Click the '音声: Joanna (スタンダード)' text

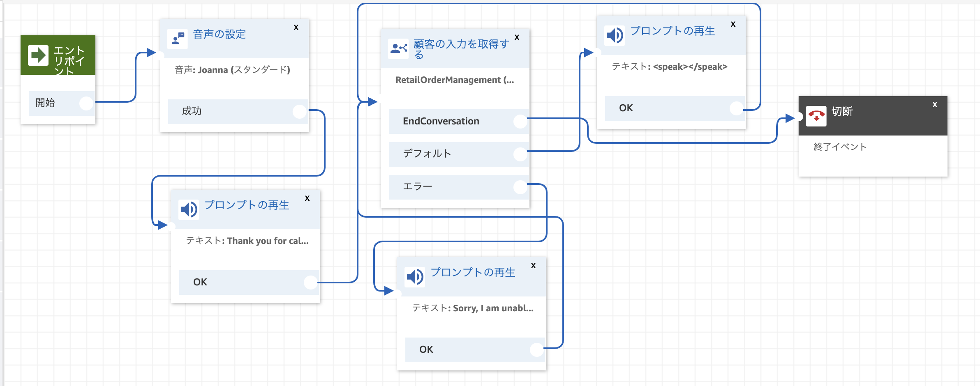click(x=233, y=70)
